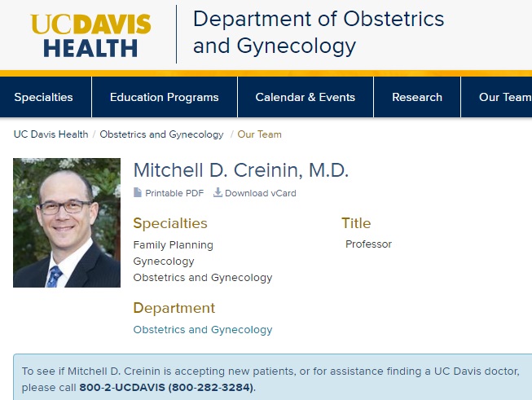Click the Download vCard link text

[x=261, y=193]
